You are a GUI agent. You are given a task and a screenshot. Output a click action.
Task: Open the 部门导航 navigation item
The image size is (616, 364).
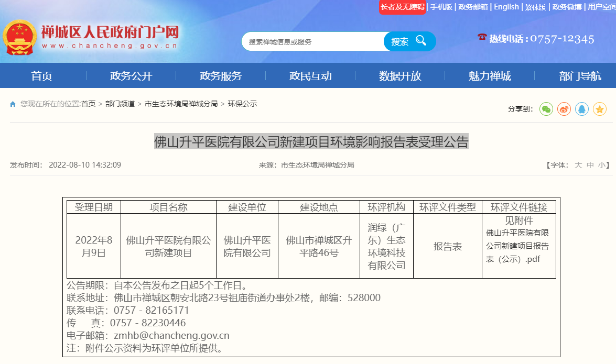pyautogui.click(x=580, y=76)
